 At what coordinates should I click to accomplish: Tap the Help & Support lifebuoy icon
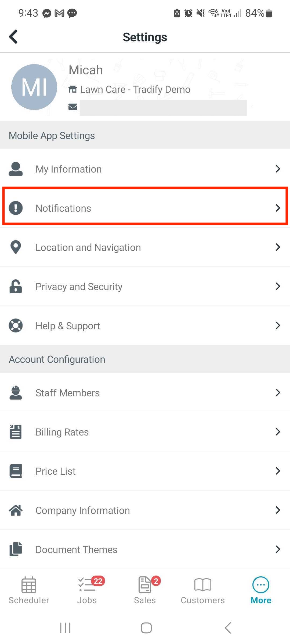tap(16, 325)
